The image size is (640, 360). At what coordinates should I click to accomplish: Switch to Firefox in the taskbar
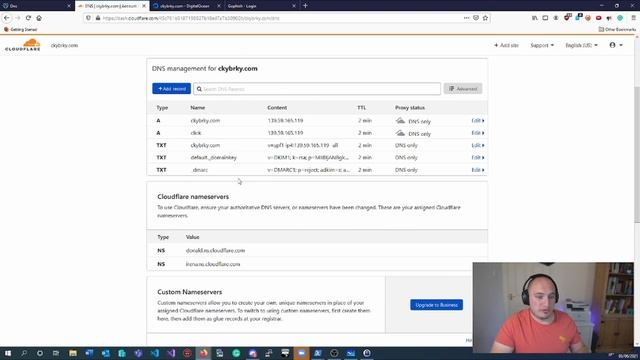(x=203, y=353)
